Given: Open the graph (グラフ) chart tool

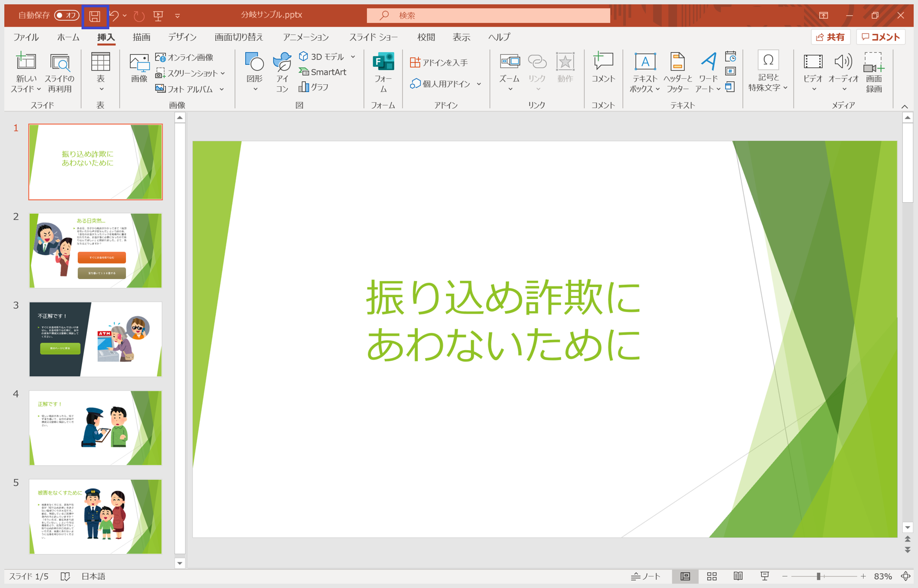Looking at the screenshot, I should (314, 87).
